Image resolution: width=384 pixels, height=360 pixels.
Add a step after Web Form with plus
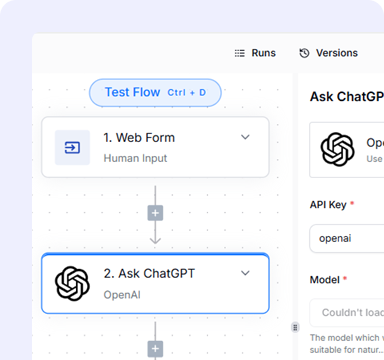click(155, 213)
